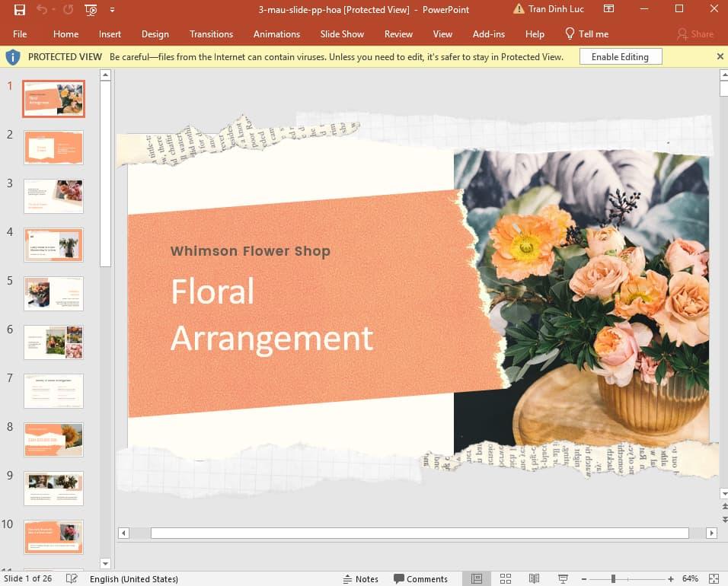Change the proofing language from English (United States)
Screen dimensions: 728x586
pyautogui.click(x=134, y=578)
